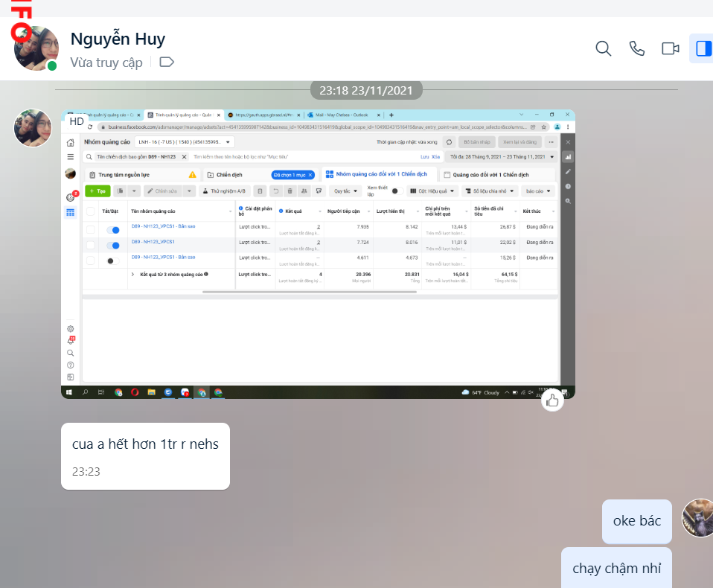Viewport: 713px width, 588px height.
Task: Like the shared screenshot with thumbs-up
Action: (x=551, y=400)
